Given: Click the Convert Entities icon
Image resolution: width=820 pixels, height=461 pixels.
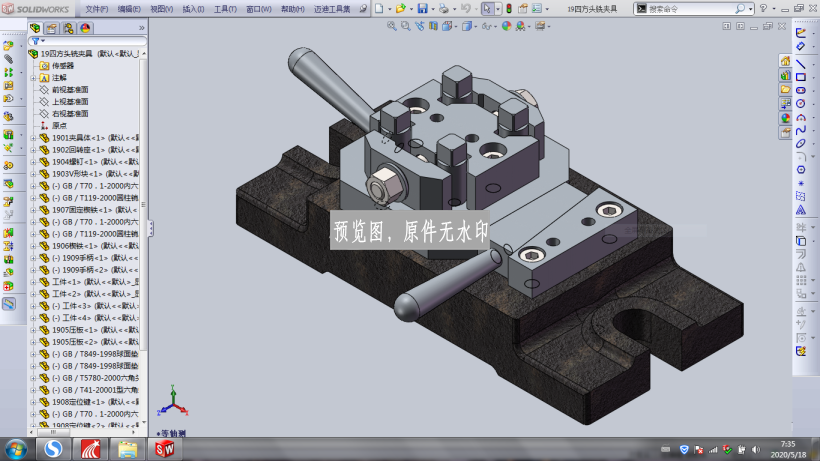Looking at the screenshot, I should (x=801, y=241).
